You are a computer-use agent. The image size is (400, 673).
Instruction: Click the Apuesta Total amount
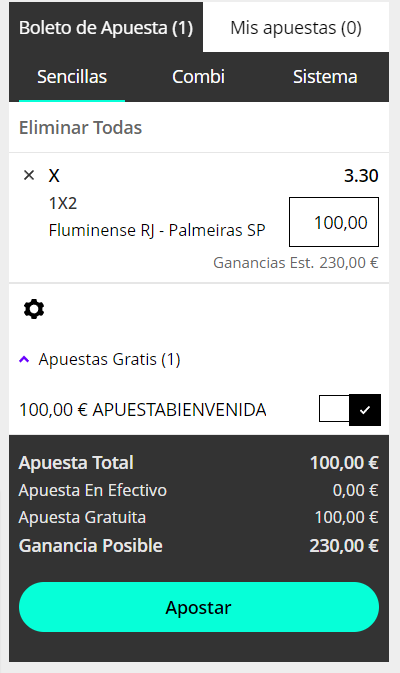[x=344, y=463]
